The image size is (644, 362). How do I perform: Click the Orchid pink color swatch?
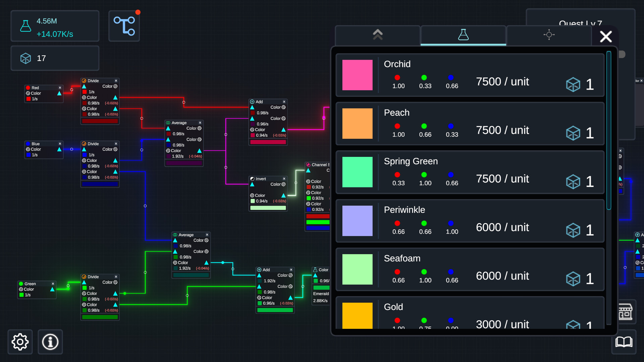point(357,75)
